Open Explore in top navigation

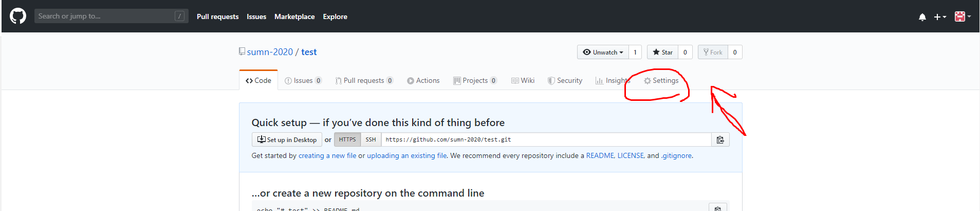[x=335, y=16]
